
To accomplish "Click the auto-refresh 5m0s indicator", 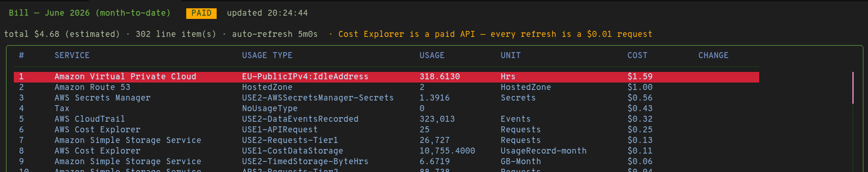I will tap(275, 34).
